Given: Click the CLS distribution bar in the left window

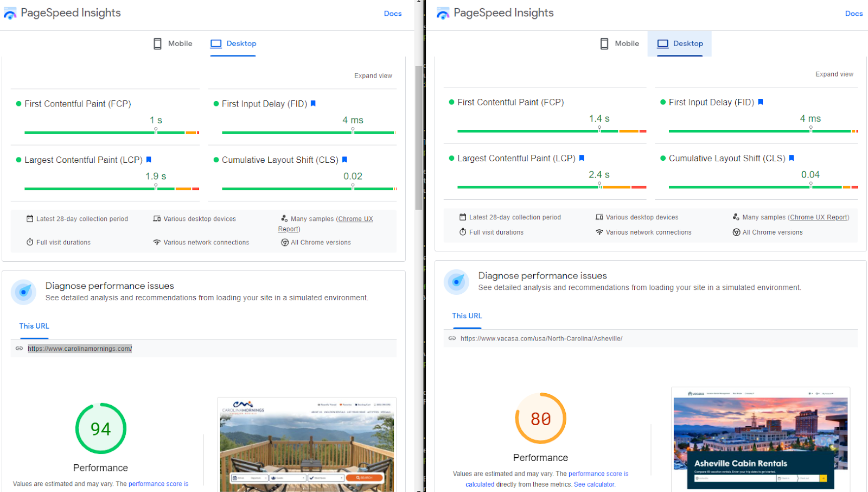Looking at the screenshot, I should point(309,188).
